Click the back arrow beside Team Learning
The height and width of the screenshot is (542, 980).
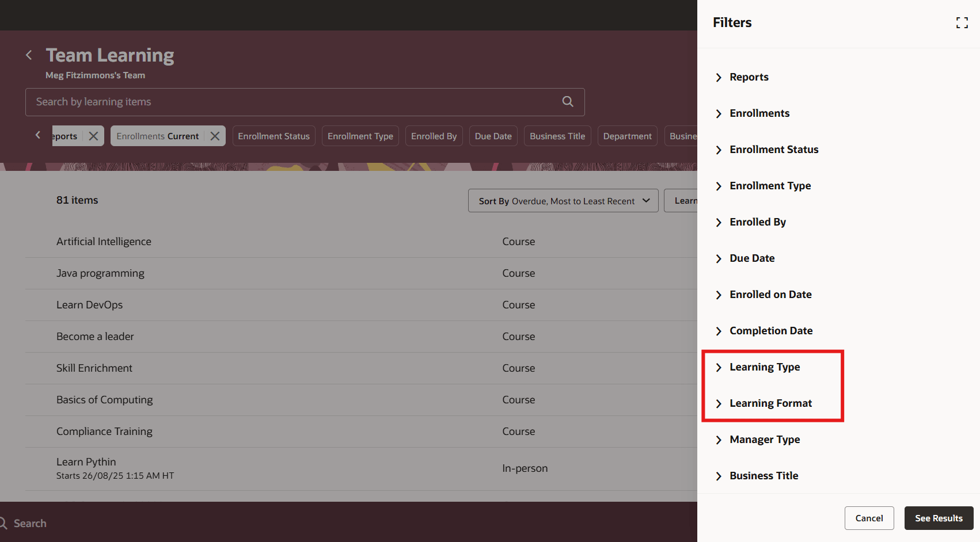pos(29,55)
